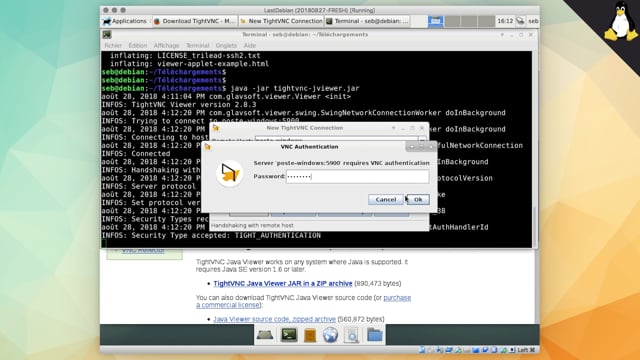
Task: Open home folder from dock
Action: [x=374, y=335]
